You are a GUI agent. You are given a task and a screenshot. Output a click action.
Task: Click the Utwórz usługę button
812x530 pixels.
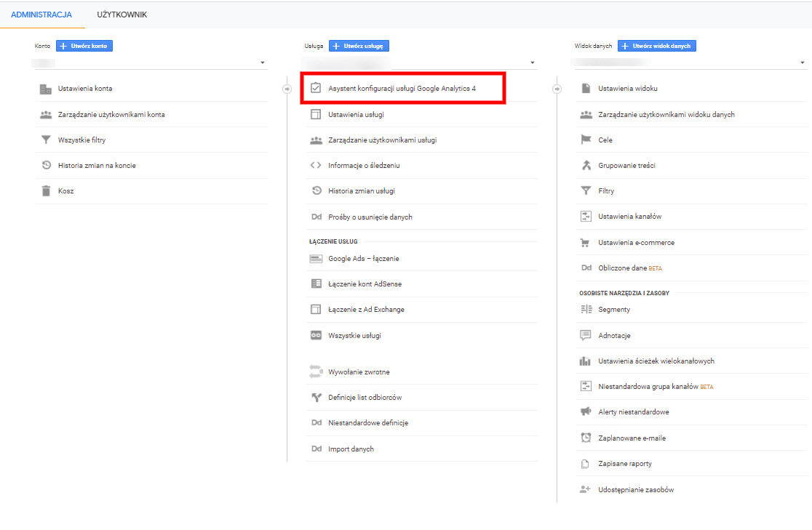tap(359, 46)
